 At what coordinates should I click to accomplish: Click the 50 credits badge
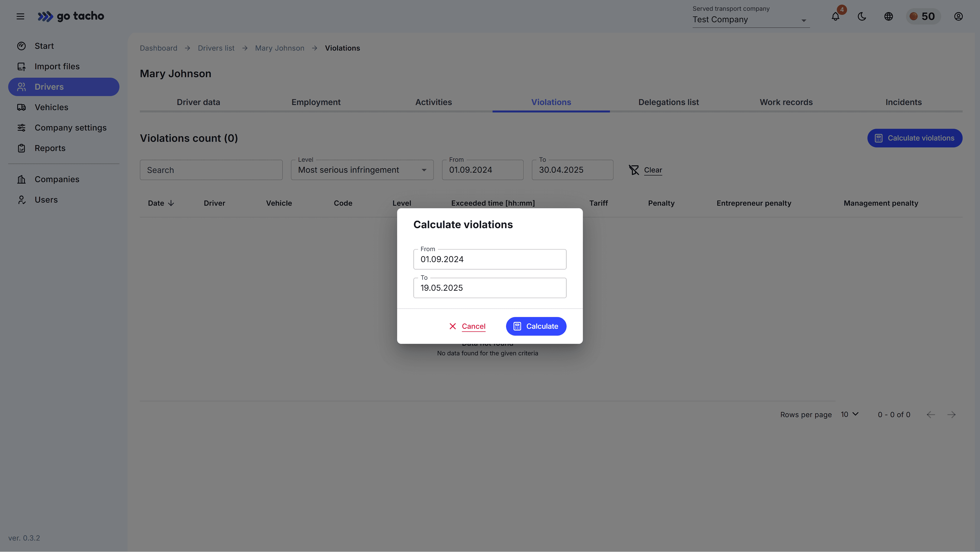click(923, 16)
